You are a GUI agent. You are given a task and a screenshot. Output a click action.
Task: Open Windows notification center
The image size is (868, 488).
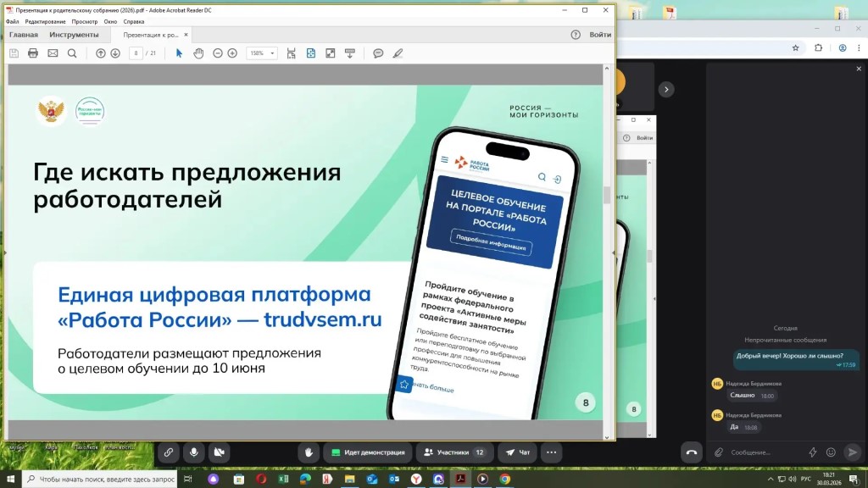coord(854,479)
